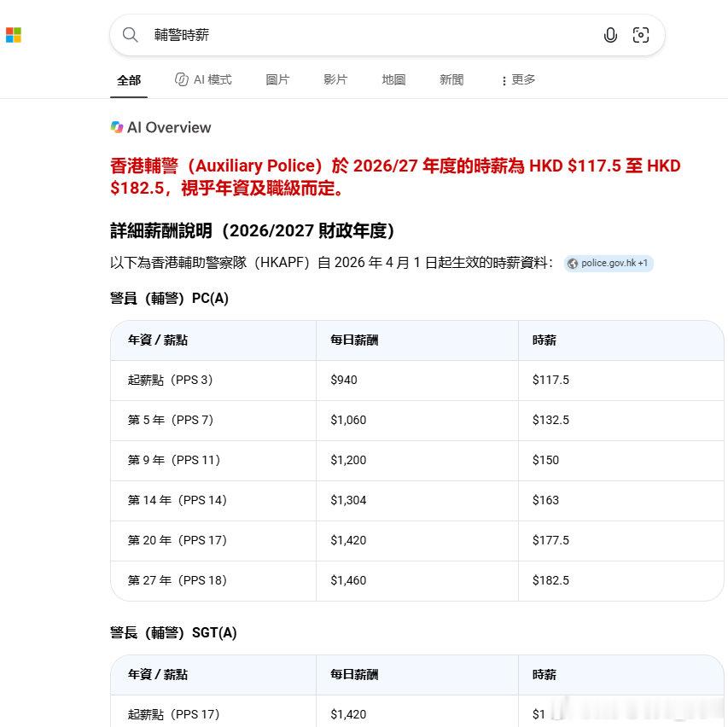The image size is (728, 727).
Task: Click the AI 模式 swirl icon
Action: 182,79
